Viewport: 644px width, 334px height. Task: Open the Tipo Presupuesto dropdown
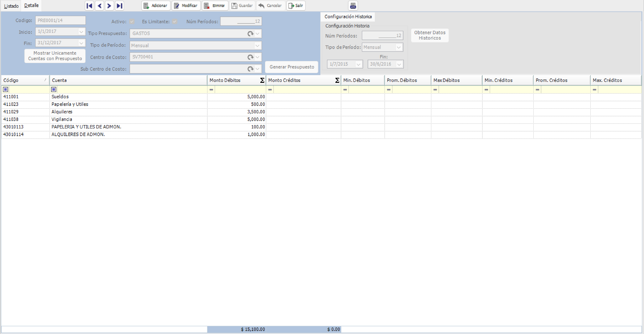(x=257, y=34)
